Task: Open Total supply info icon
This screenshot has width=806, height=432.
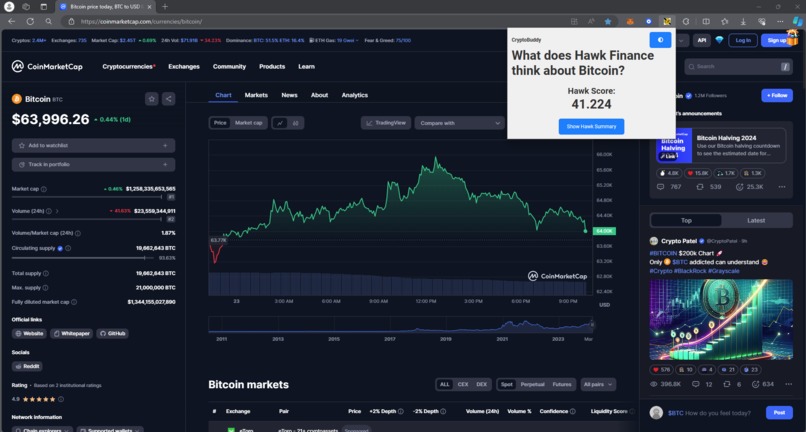Action: tap(46, 273)
